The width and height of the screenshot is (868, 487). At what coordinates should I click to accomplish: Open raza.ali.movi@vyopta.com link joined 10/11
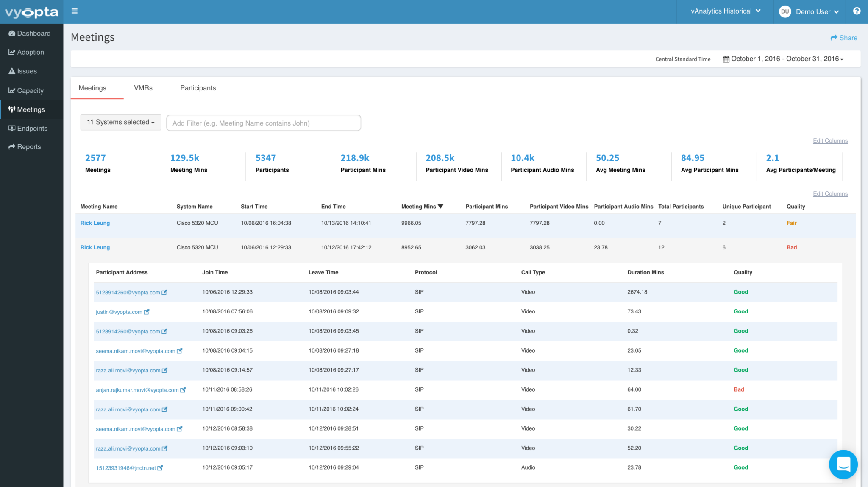(x=128, y=409)
